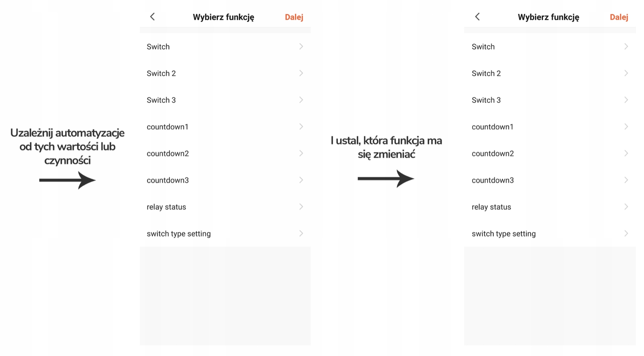Select Switch in the right list
The height and width of the screenshot is (356, 644).
[483, 47]
